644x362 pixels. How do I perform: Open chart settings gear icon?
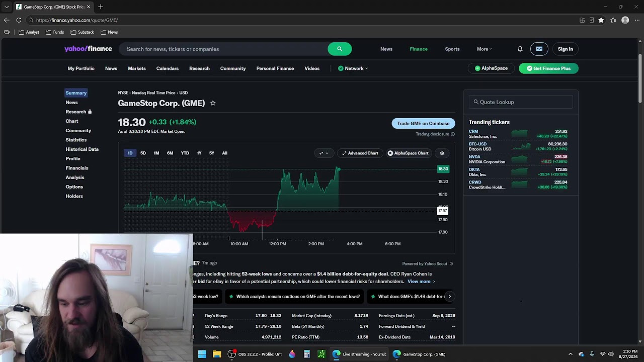(x=442, y=153)
